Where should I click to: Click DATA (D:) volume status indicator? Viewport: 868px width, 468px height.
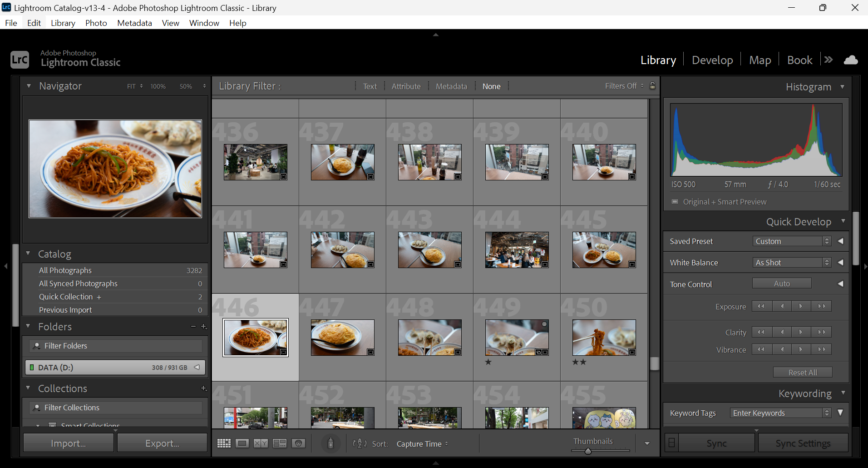coord(32,367)
